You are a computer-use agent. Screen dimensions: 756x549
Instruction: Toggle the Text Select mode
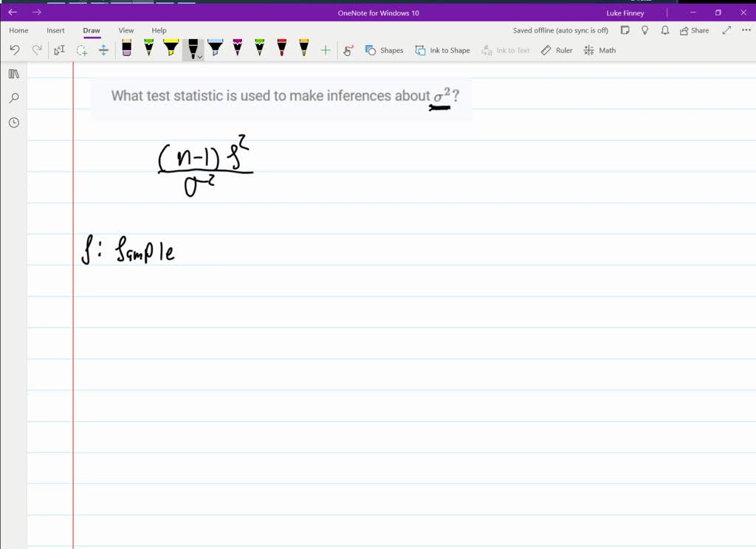point(60,50)
